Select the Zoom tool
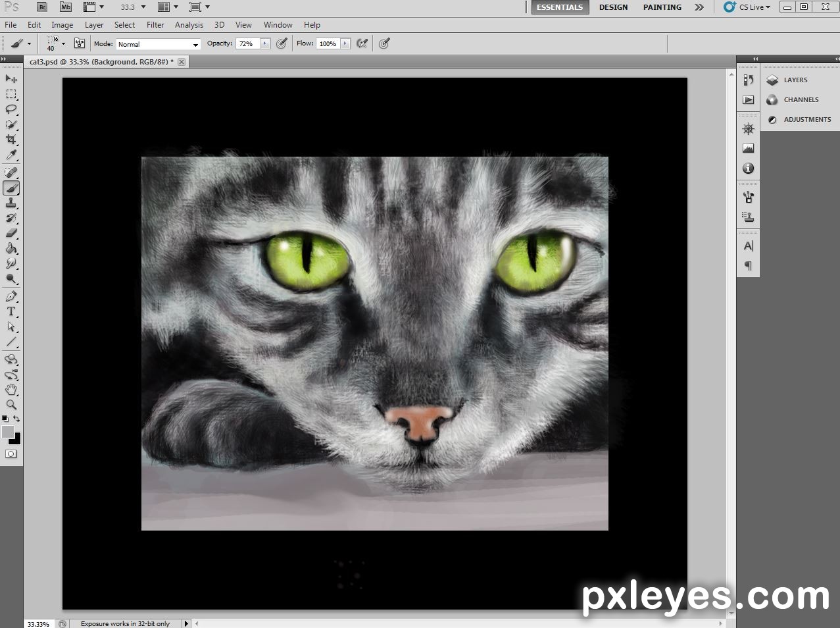The width and height of the screenshot is (840, 628). (x=11, y=405)
